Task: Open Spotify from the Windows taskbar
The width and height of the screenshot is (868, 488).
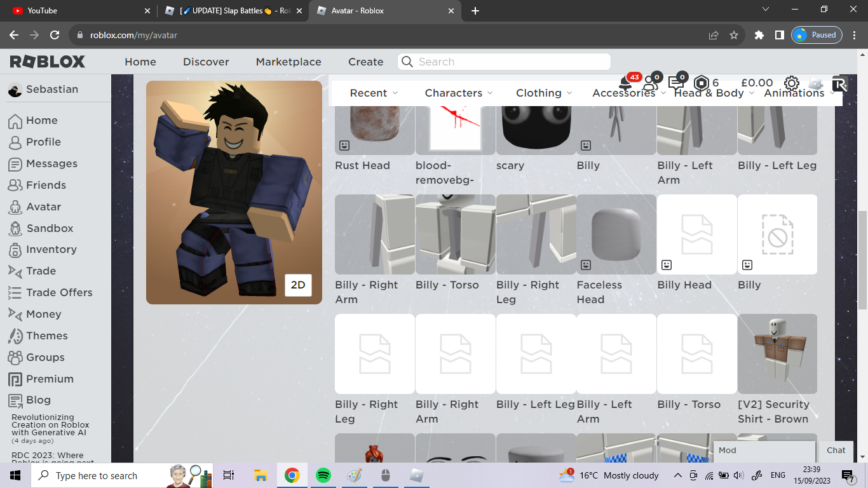Action: tap(323, 475)
